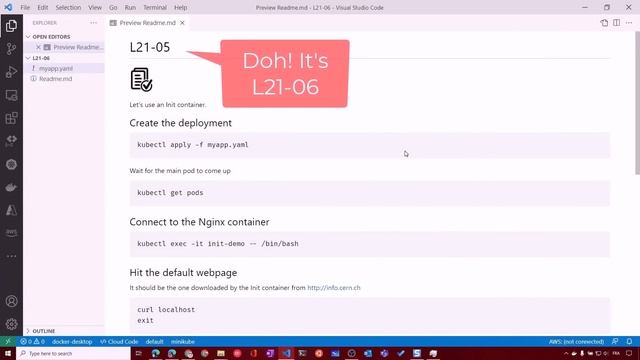Open the File menu

click(25, 7)
